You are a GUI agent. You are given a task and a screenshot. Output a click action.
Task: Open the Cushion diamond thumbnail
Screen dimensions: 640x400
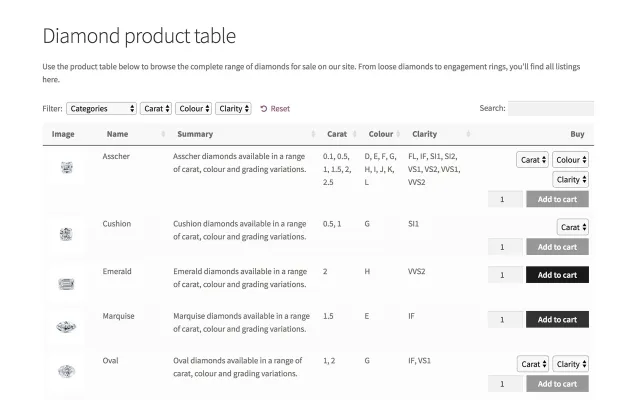[x=66, y=234]
